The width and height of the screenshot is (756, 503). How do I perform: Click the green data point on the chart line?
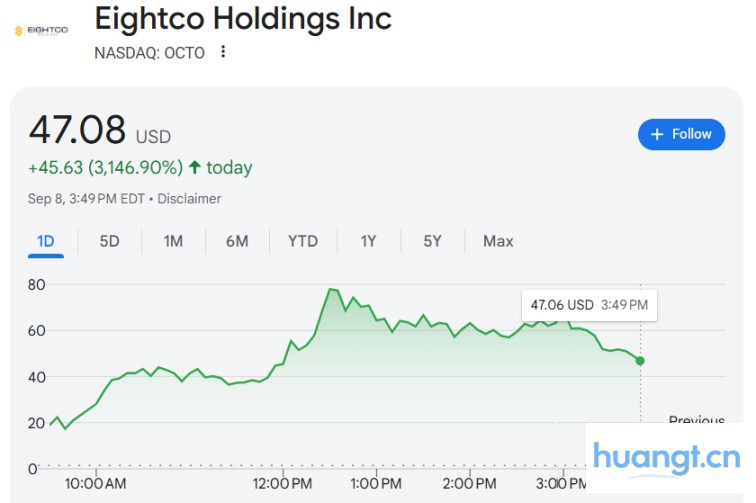640,360
